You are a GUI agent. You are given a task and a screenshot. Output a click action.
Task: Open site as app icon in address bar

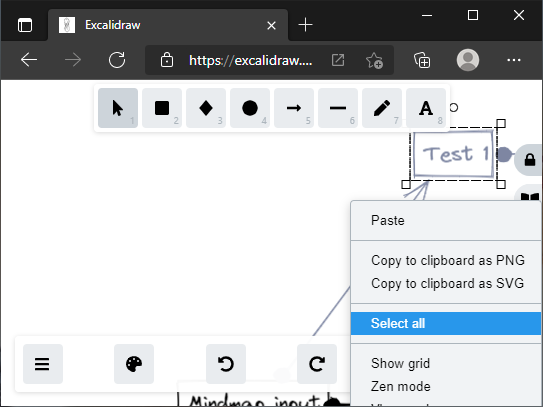tap(338, 60)
